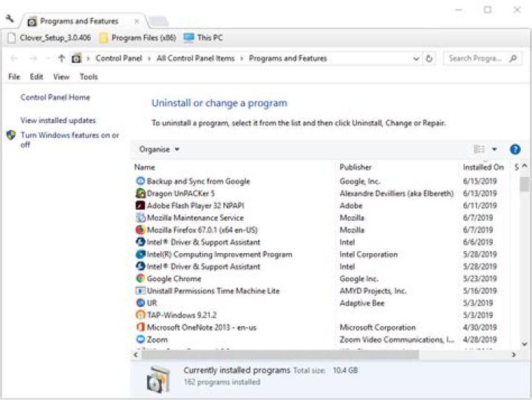Navigate to Control Panel breadcrumb

pyautogui.click(x=119, y=58)
